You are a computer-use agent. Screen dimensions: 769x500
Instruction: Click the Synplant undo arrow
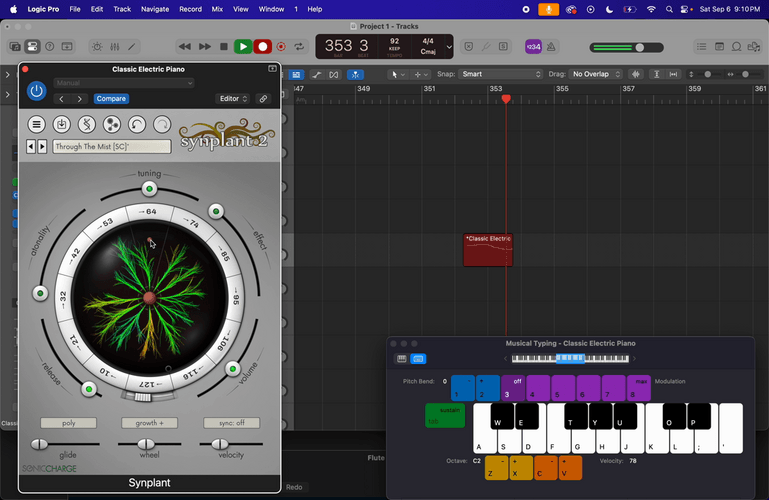point(137,124)
